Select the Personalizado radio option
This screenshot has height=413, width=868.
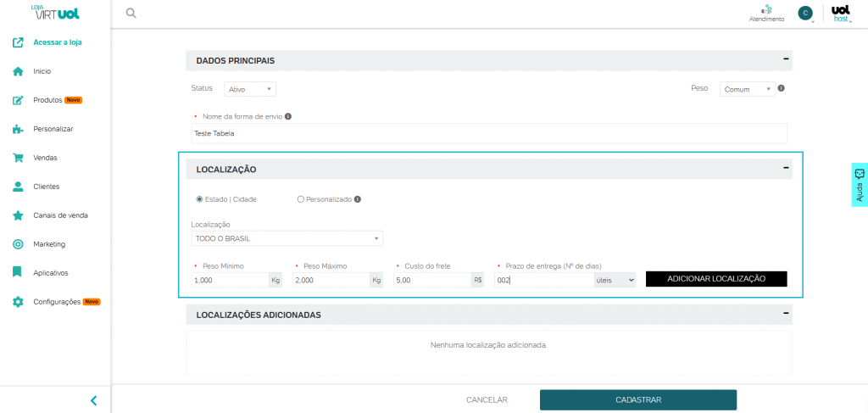pyautogui.click(x=300, y=199)
